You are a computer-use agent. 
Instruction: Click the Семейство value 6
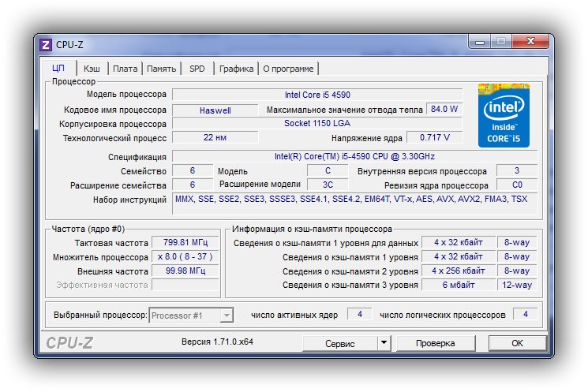click(193, 170)
